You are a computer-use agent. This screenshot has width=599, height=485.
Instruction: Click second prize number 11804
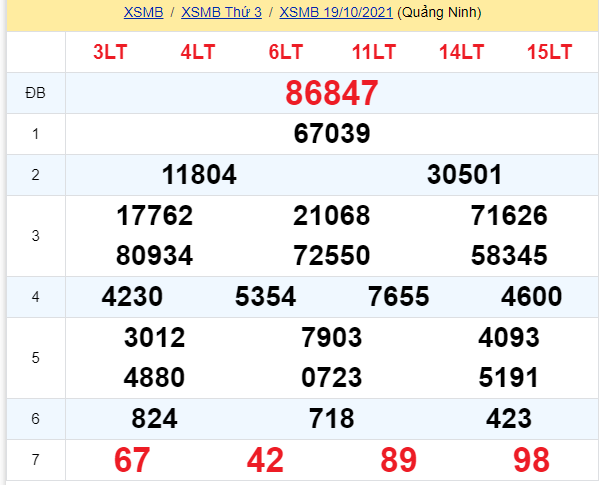(x=199, y=175)
